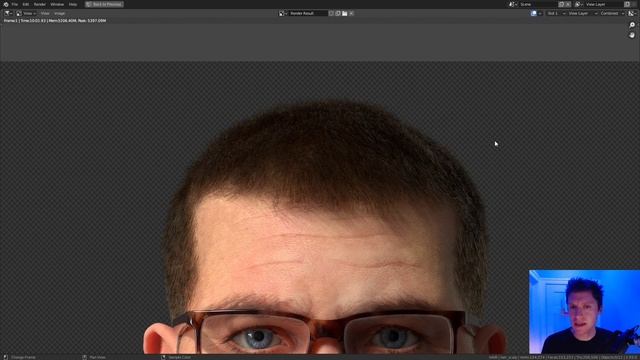
Task: Unlink the Render Result image
Action: [352, 13]
